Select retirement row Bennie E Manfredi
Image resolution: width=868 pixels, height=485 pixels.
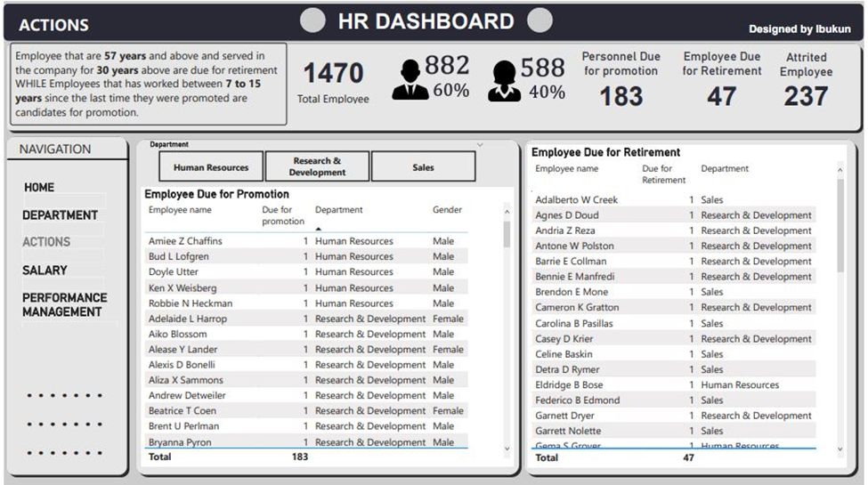(x=674, y=276)
